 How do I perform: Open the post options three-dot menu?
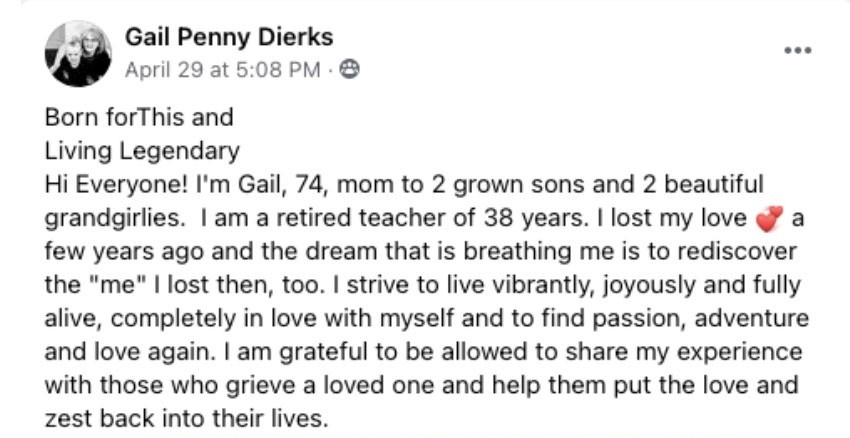pos(797,50)
